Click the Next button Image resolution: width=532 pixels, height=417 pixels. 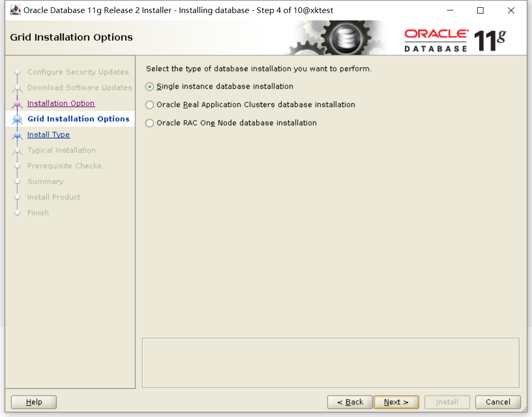396,402
